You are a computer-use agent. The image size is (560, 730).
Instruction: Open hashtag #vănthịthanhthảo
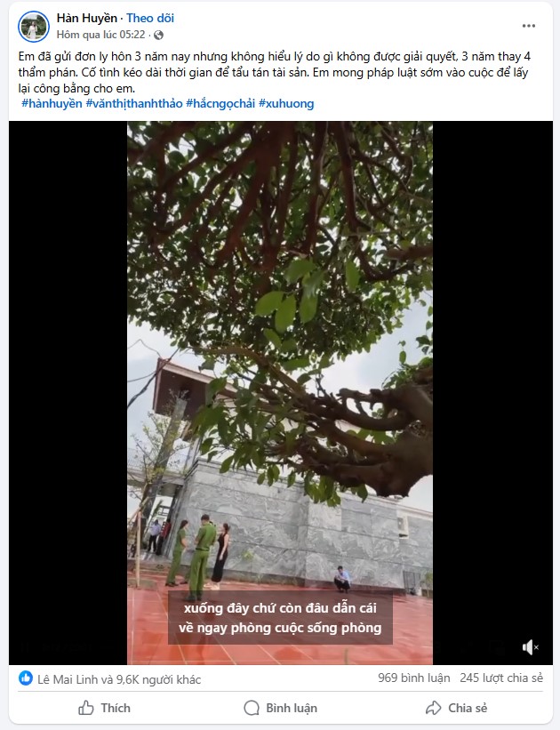click(x=134, y=103)
